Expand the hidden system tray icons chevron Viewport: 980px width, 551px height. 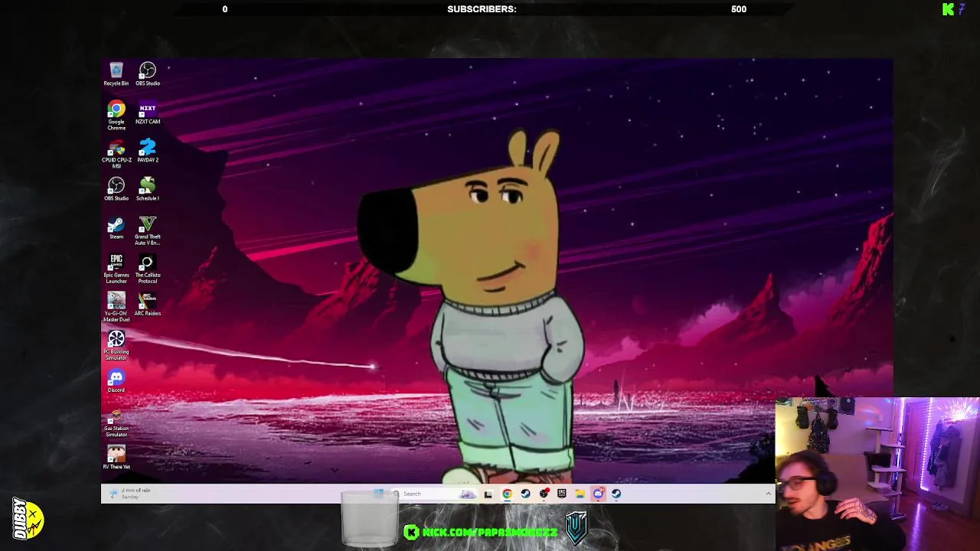(768, 494)
